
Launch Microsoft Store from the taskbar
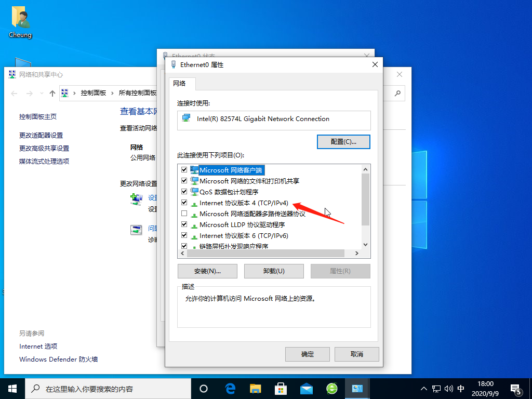281,388
